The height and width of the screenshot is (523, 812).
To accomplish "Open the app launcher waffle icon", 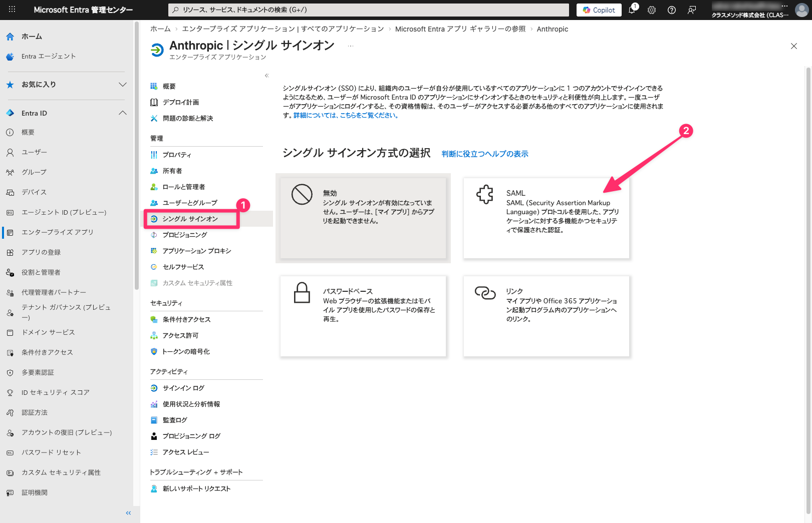I will coord(12,10).
